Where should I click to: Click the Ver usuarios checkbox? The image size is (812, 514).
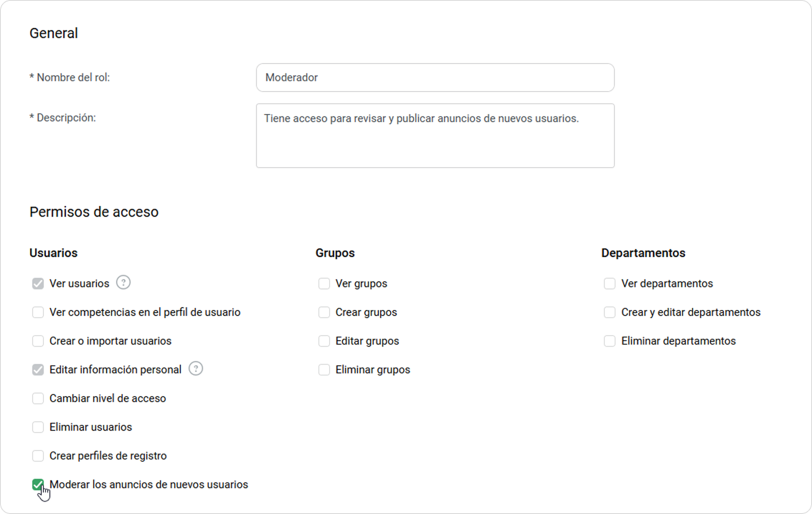[x=38, y=284]
